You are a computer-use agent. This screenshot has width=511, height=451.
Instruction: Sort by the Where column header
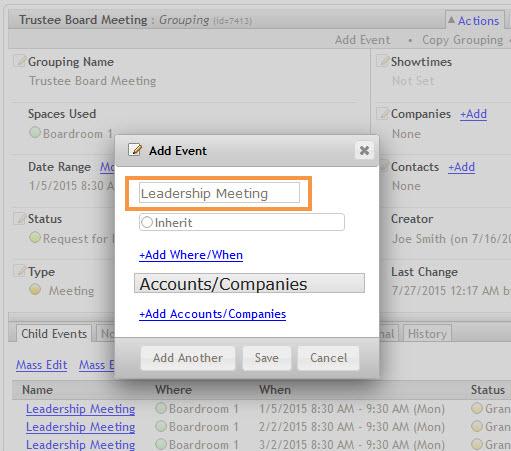(x=173, y=390)
